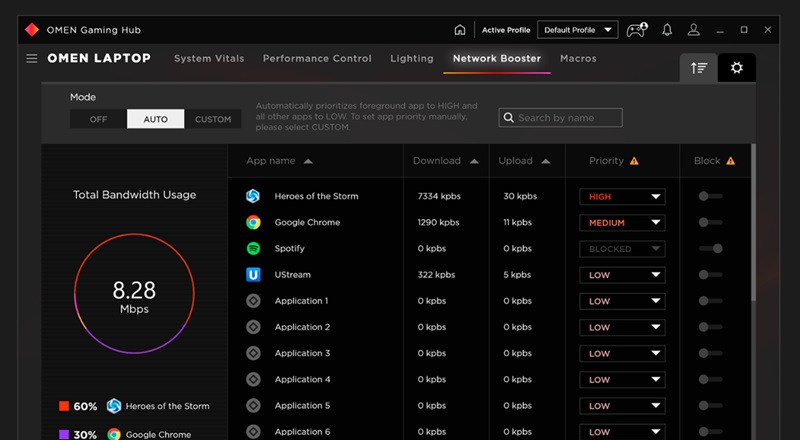The image size is (800, 440).
Task: Set mode to OFF
Action: pyautogui.click(x=98, y=119)
